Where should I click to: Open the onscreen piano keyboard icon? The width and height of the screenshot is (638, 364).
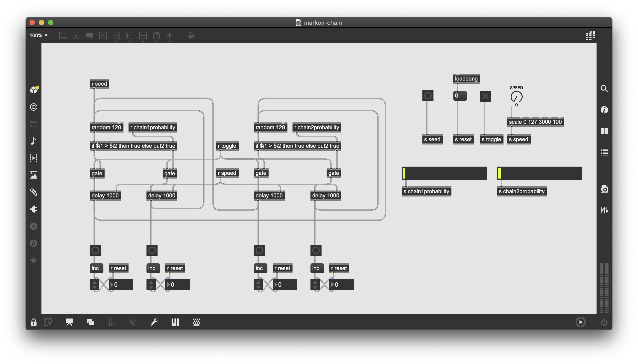[175, 322]
